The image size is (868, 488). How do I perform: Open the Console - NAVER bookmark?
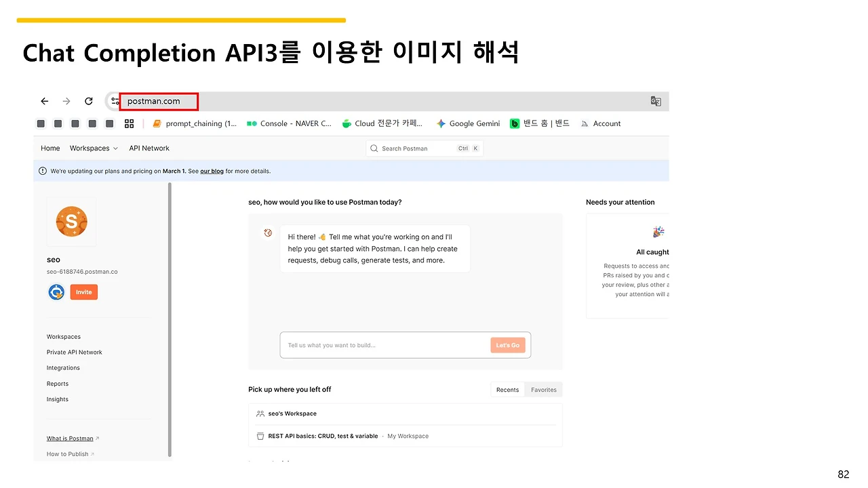point(289,123)
